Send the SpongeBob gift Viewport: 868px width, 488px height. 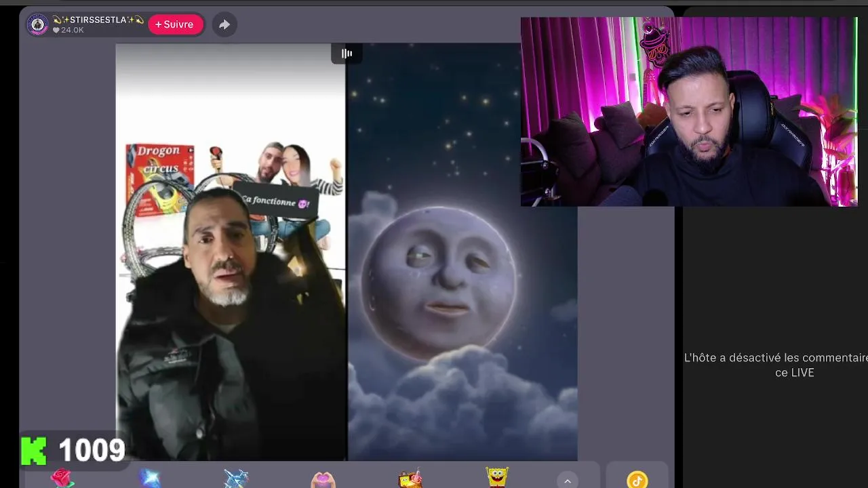497,478
